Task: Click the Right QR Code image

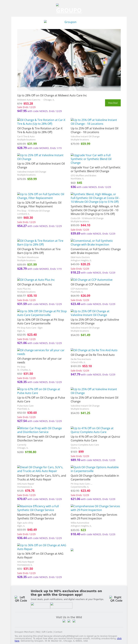Action: [116, 599]
